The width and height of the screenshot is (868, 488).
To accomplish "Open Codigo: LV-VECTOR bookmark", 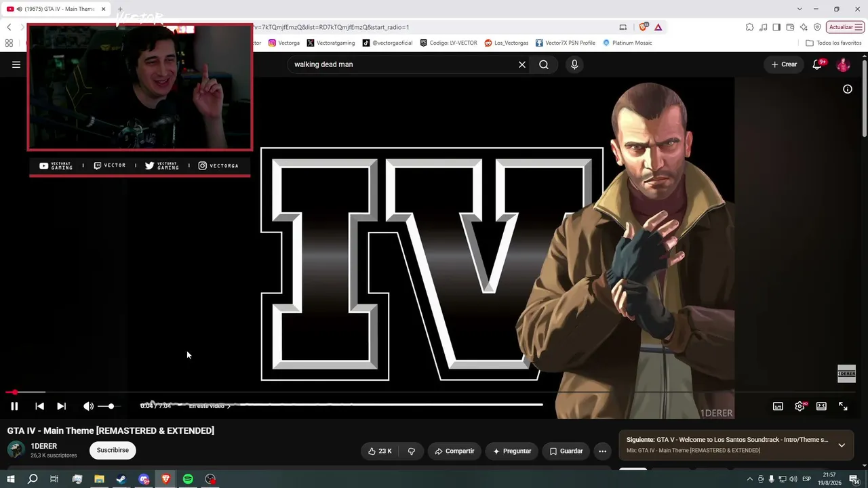I will pyautogui.click(x=448, y=43).
